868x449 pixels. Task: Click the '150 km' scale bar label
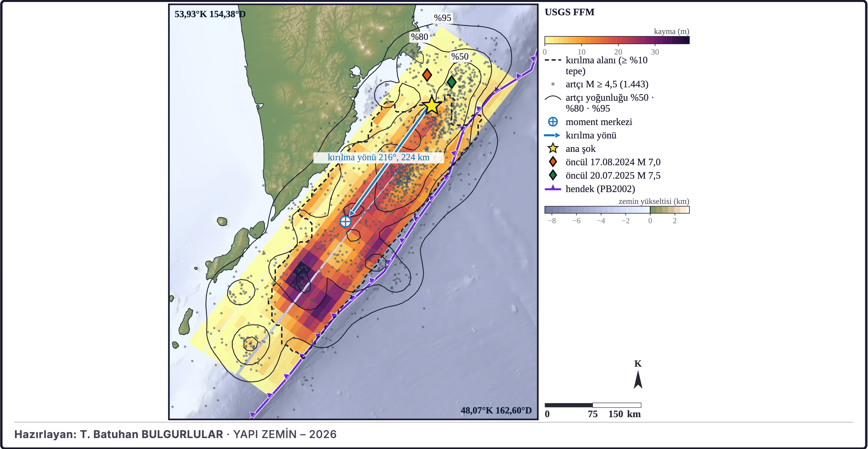[624, 414]
